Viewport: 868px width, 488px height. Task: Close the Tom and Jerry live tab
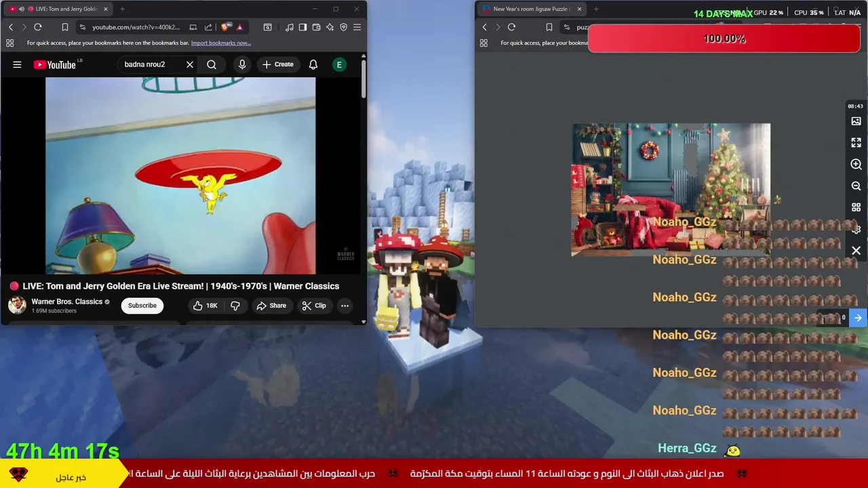point(105,9)
